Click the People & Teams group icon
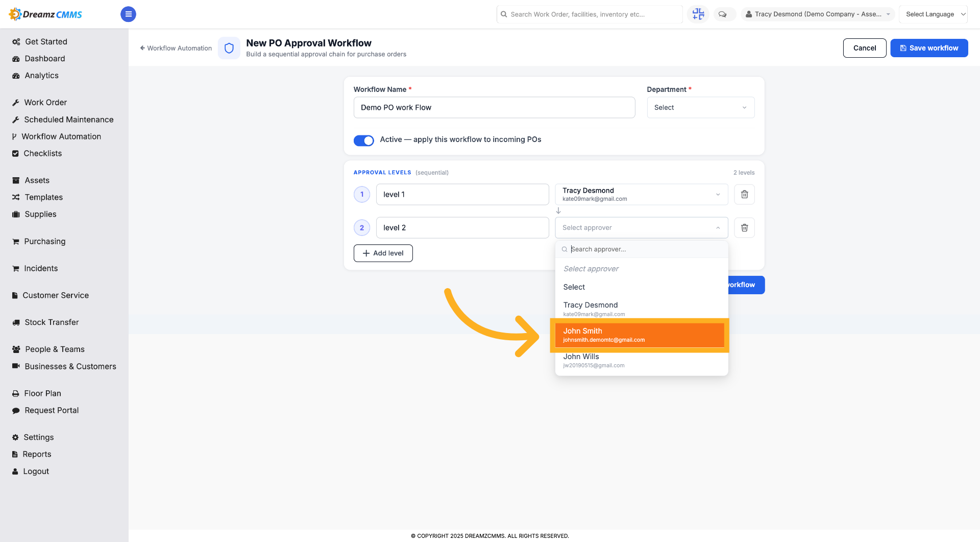 pos(16,350)
